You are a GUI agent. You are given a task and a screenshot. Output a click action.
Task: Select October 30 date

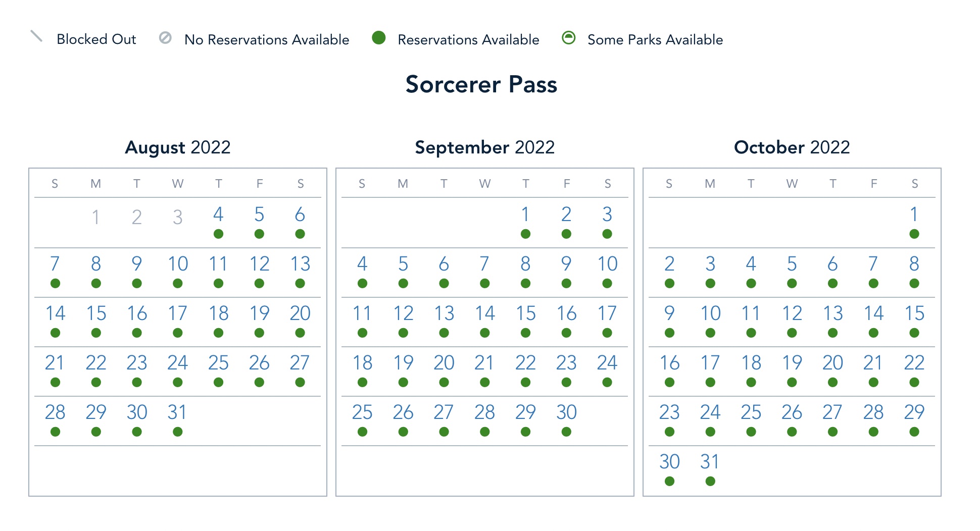coord(669,462)
